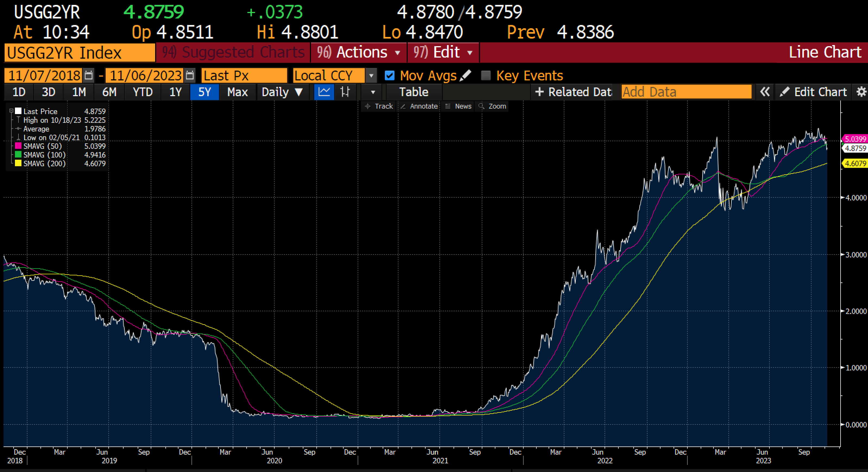The image size is (868, 472).
Task: Click the Track crosshair tool
Action: (x=379, y=106)
